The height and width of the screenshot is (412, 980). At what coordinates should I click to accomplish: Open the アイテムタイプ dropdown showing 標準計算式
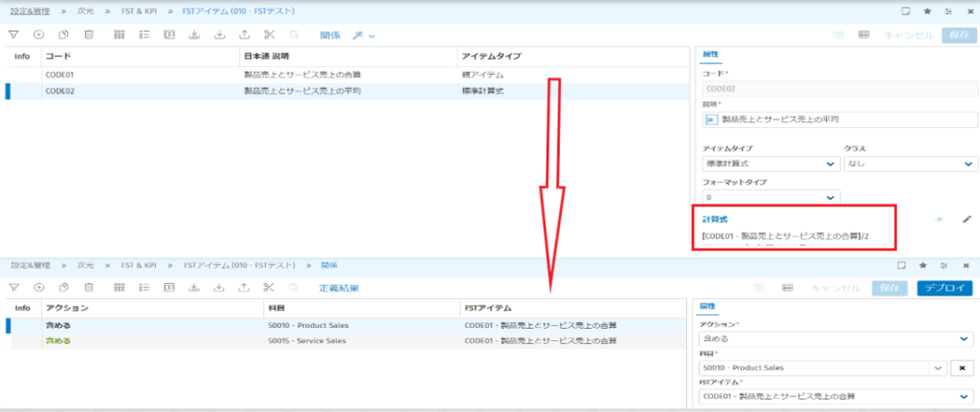769,164
